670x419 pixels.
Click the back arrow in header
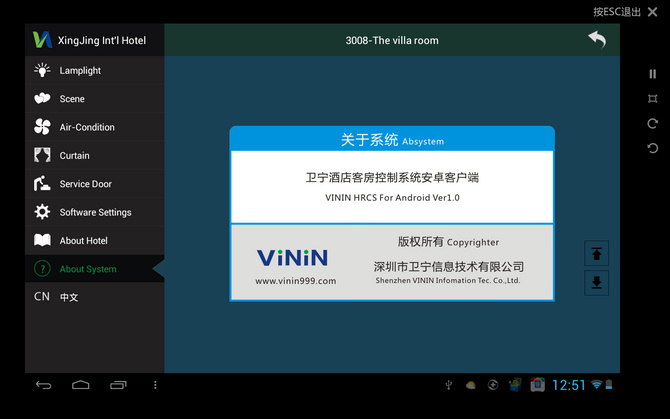[x=597, y=40]
